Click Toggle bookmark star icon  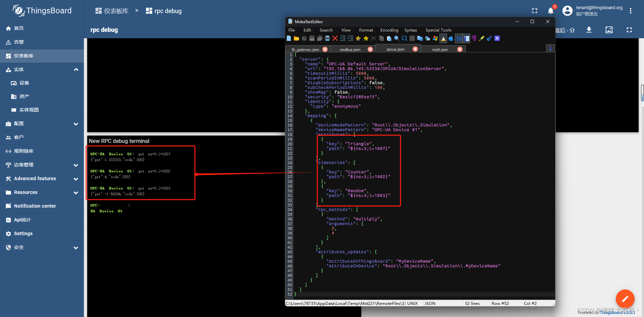358,38
